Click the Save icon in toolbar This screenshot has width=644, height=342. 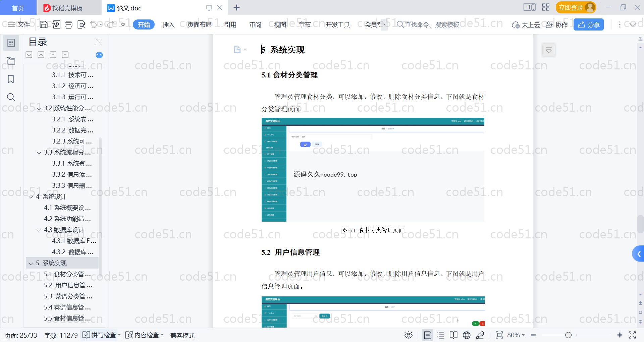click(x=44, y=24)
